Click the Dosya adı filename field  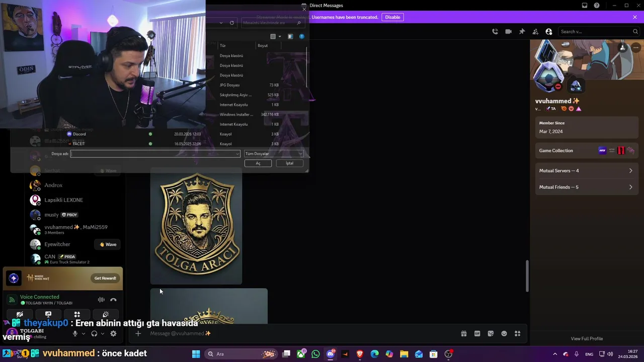(x=155, y=154)
